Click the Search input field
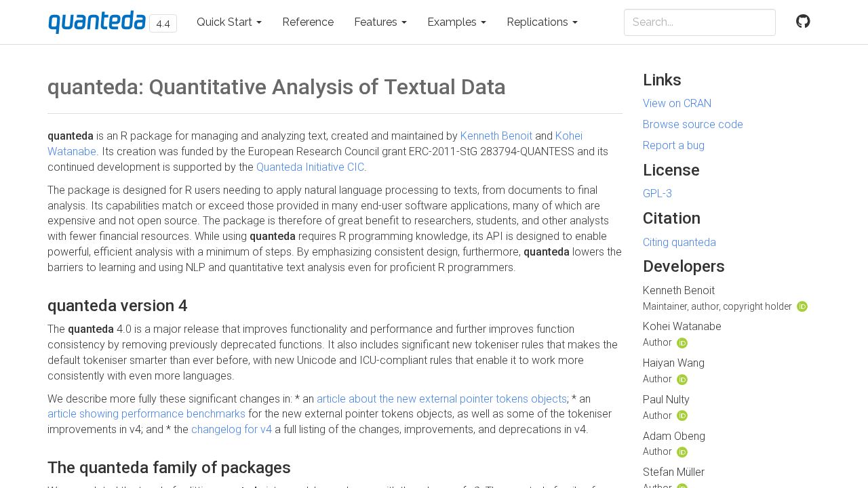The image size is (868, 488). click(x=700, y=22)
